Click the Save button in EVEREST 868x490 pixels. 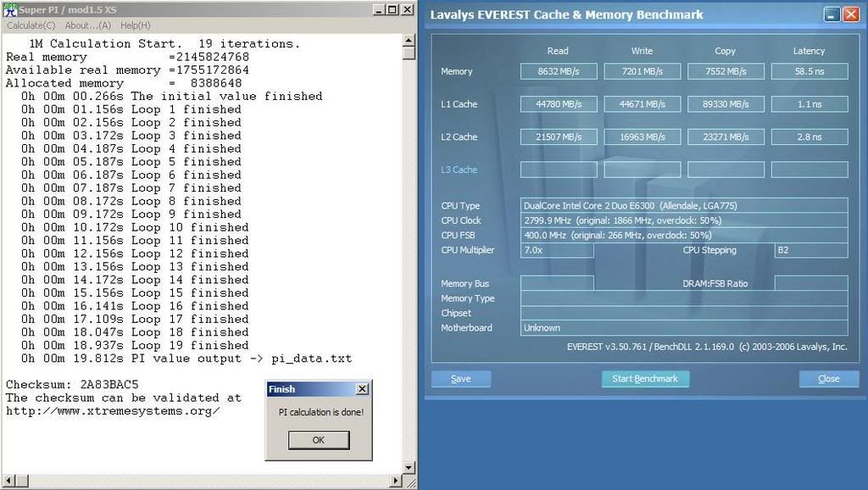coord(460,379)
